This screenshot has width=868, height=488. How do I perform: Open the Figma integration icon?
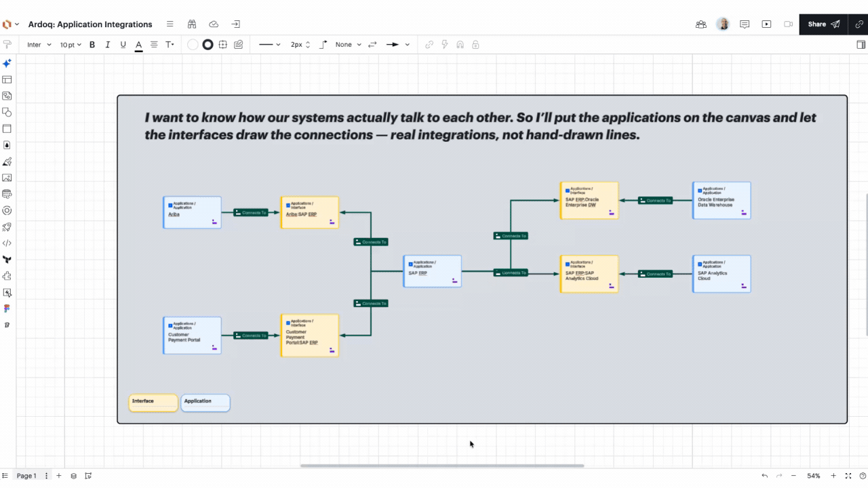[x=7, y=308]
